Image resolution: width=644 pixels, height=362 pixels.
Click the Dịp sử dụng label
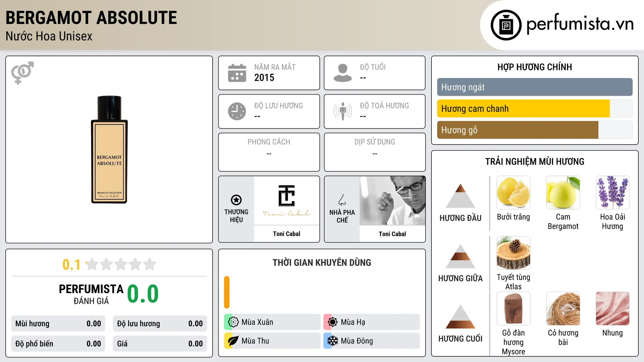pos(375,142)
